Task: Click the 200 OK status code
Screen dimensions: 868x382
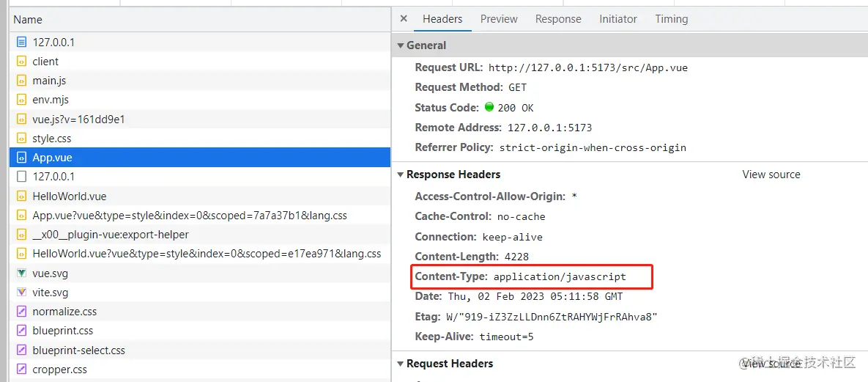Action: tap(516, 108)
